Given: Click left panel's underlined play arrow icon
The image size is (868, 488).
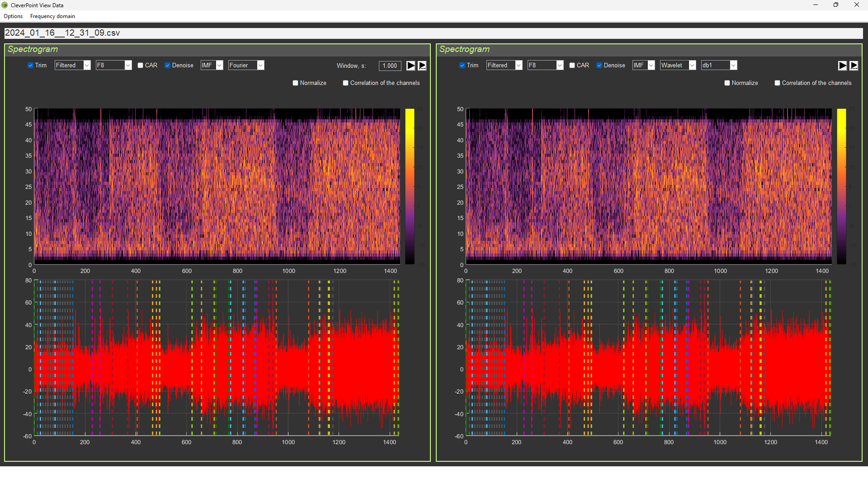Looking at the screenshot, I should click(x=422, y=66).
